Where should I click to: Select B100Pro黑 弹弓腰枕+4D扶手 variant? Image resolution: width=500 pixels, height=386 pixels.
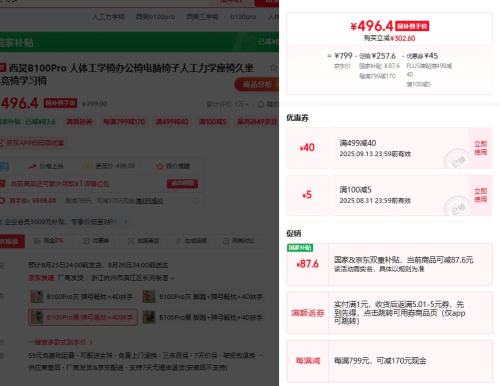[x=83, y=317]
